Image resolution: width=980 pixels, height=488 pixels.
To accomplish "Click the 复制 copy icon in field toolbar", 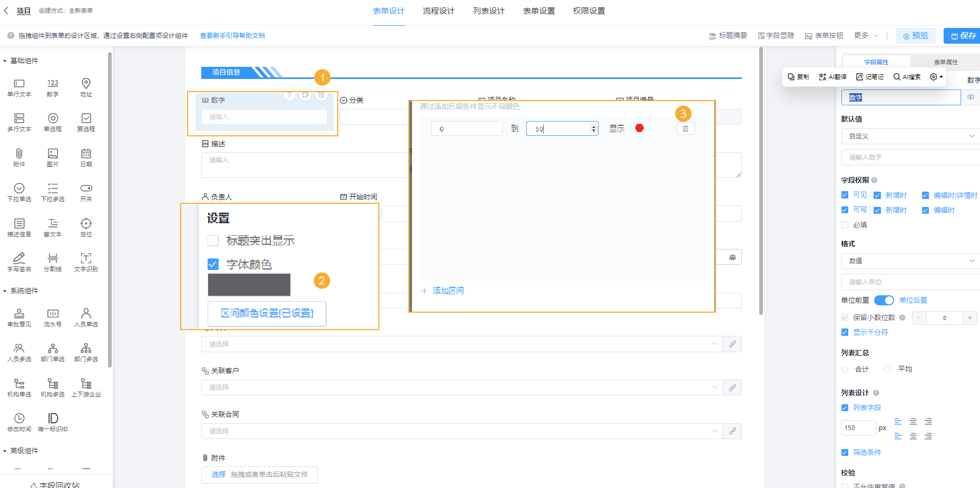I will click(798, 77).
